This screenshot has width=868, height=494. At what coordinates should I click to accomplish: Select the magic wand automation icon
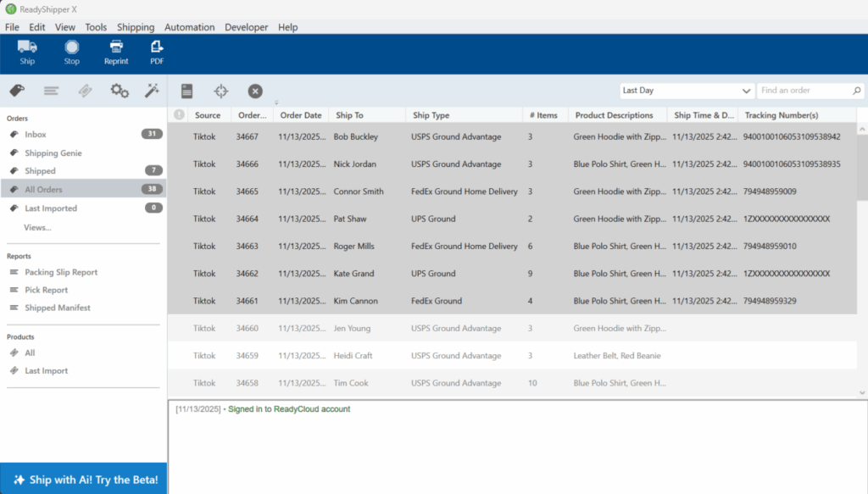[153, 91]
